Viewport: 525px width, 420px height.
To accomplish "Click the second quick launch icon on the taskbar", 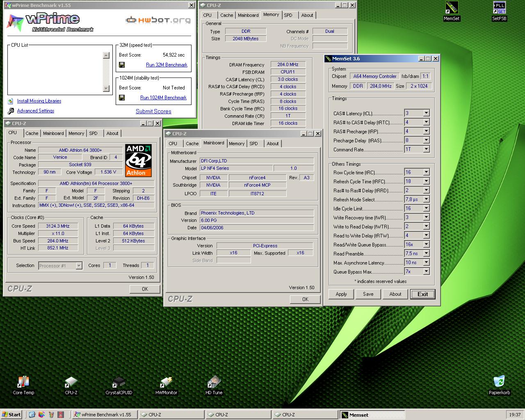I will (41, 415).
